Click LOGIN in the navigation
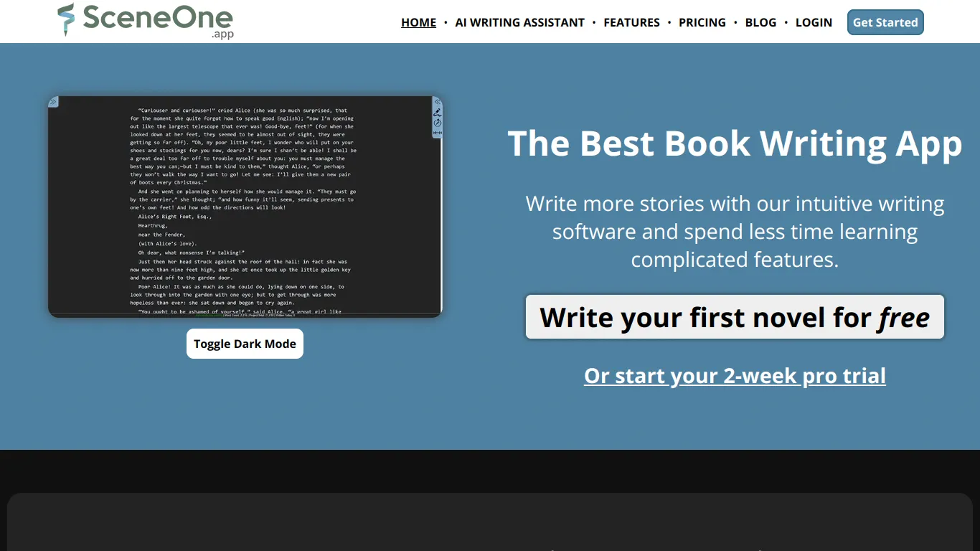 (814, 22)
